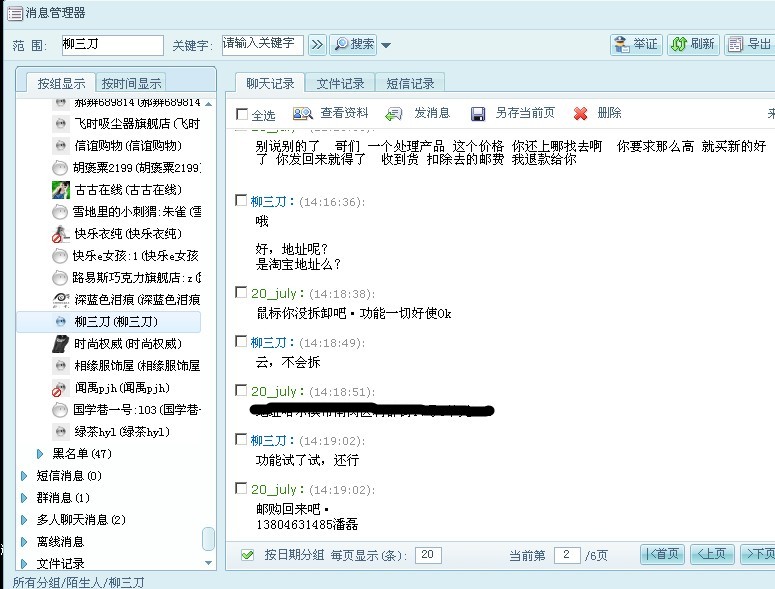Toggle the 按日期分组 group by date checkbox
The image size is (775, 589).
coord(247,554)
